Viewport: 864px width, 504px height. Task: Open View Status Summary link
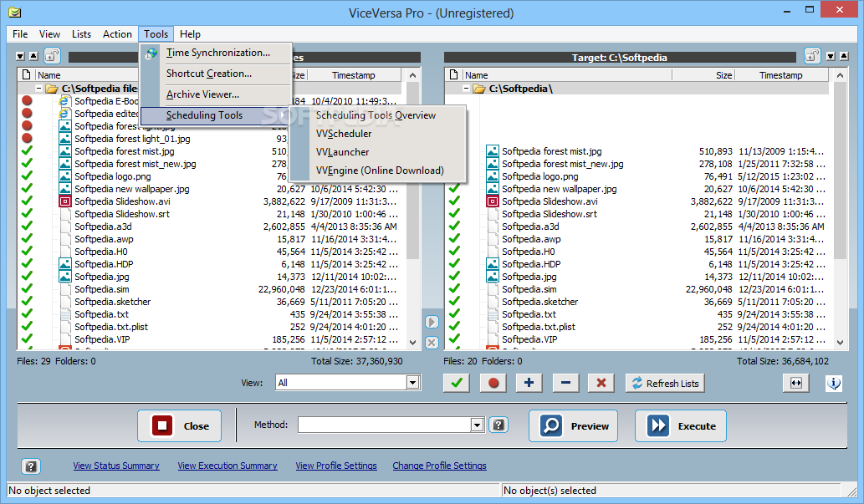(x=116, y=466)
